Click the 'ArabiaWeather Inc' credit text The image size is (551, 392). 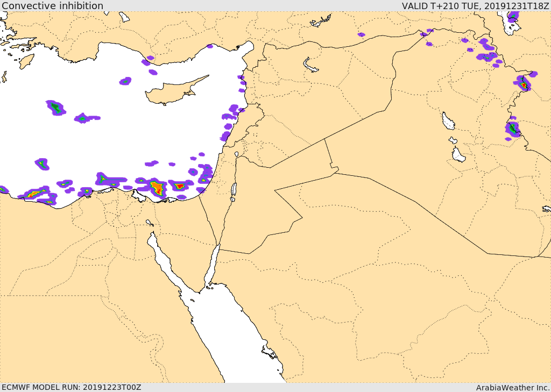513,388
